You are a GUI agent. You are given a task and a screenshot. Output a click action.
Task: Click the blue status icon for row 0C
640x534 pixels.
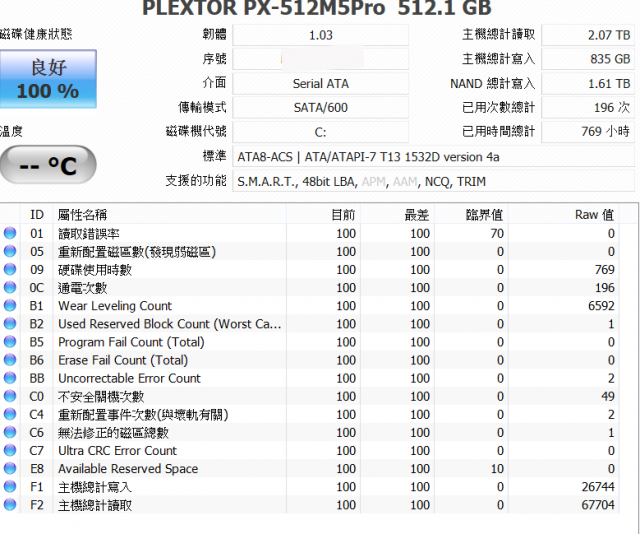pyautogui.click(x=10, y=287)
